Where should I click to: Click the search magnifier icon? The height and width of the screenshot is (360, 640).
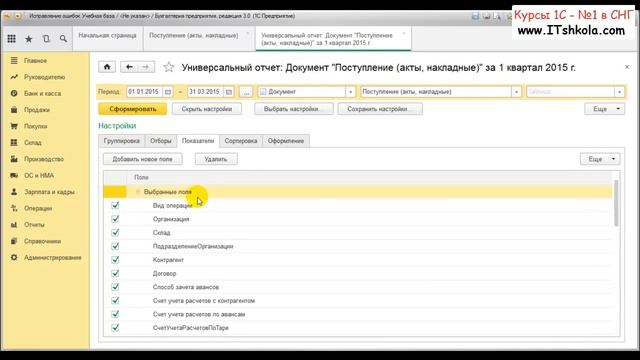(63, 39)
